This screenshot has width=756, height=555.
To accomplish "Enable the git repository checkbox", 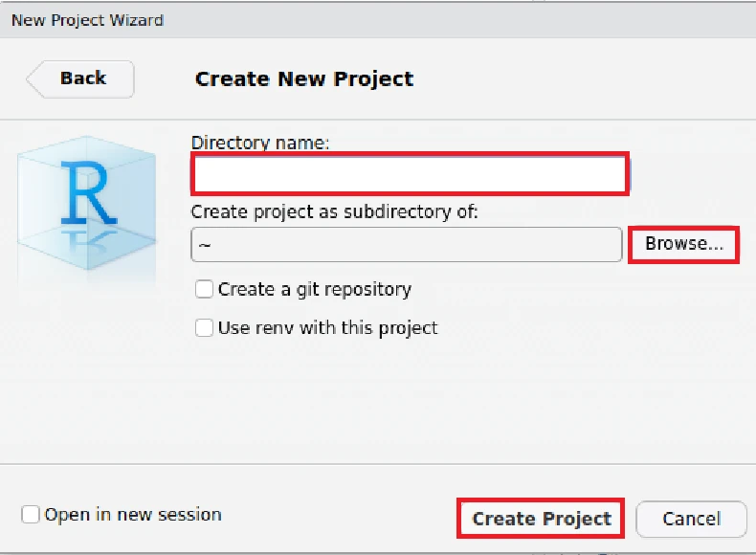I will click(204, 289).
